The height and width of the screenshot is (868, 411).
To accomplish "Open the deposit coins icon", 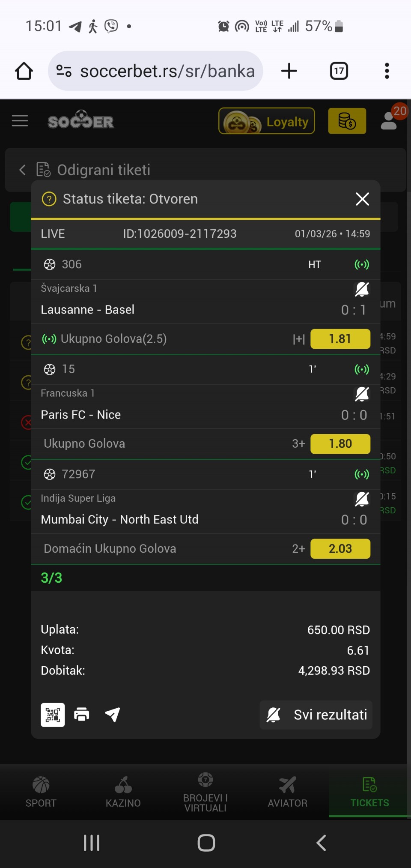I will 347,121.
